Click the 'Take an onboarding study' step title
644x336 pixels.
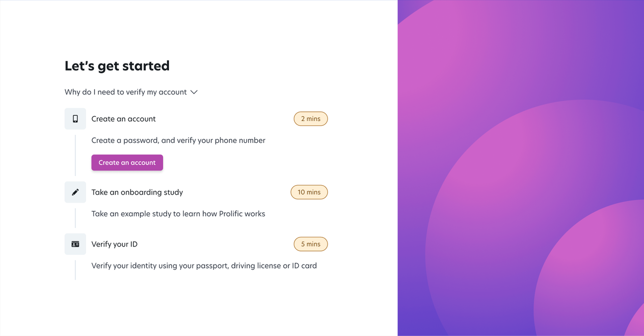(137, 192)
